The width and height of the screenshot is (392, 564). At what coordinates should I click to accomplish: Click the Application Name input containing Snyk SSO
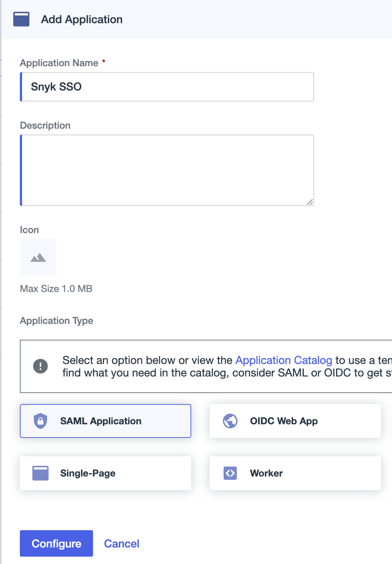click(167, 87)
